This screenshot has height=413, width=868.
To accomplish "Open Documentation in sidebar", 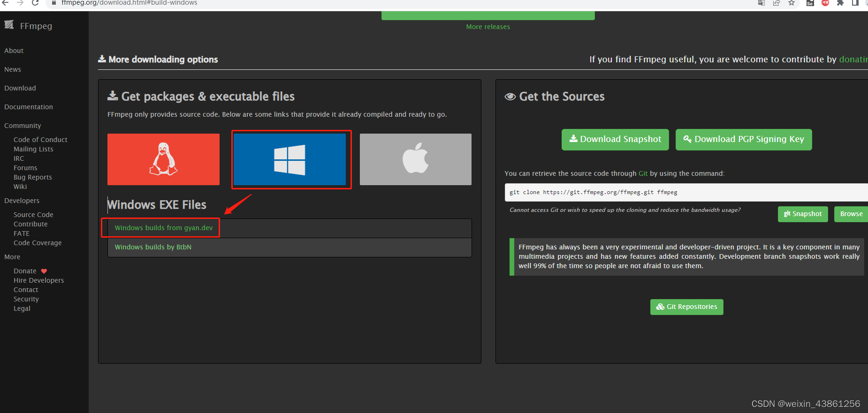I will [x=29, y=107].
